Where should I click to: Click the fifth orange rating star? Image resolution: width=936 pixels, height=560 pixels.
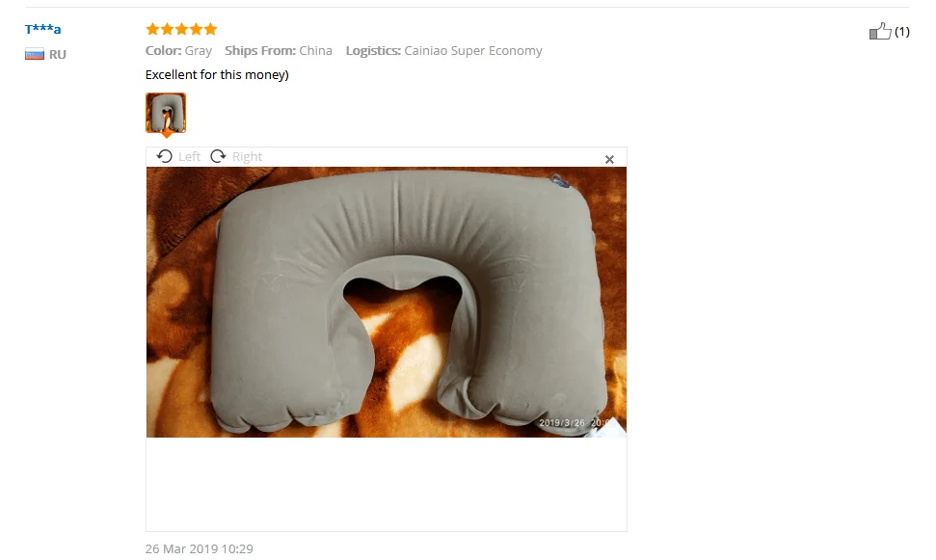pyautogui.click(x=210, y=29)
